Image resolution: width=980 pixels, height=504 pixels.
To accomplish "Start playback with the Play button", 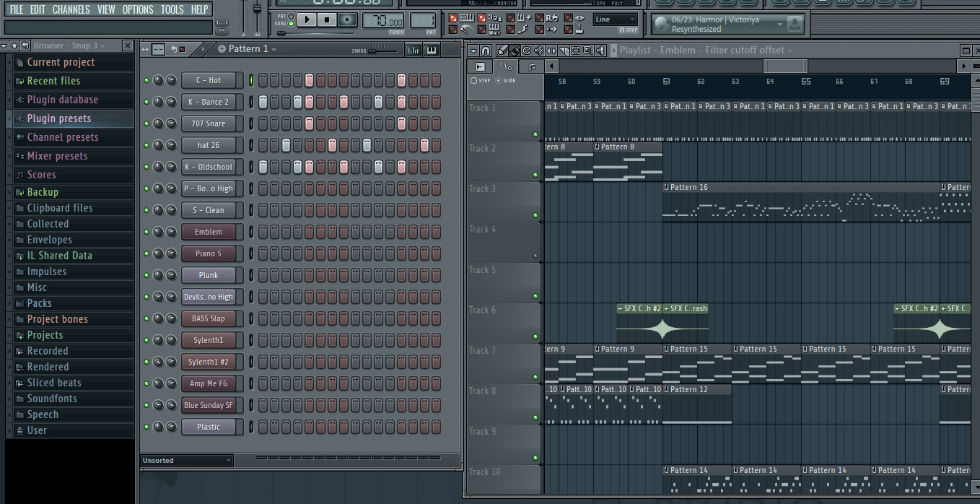I will click(307, 19).
